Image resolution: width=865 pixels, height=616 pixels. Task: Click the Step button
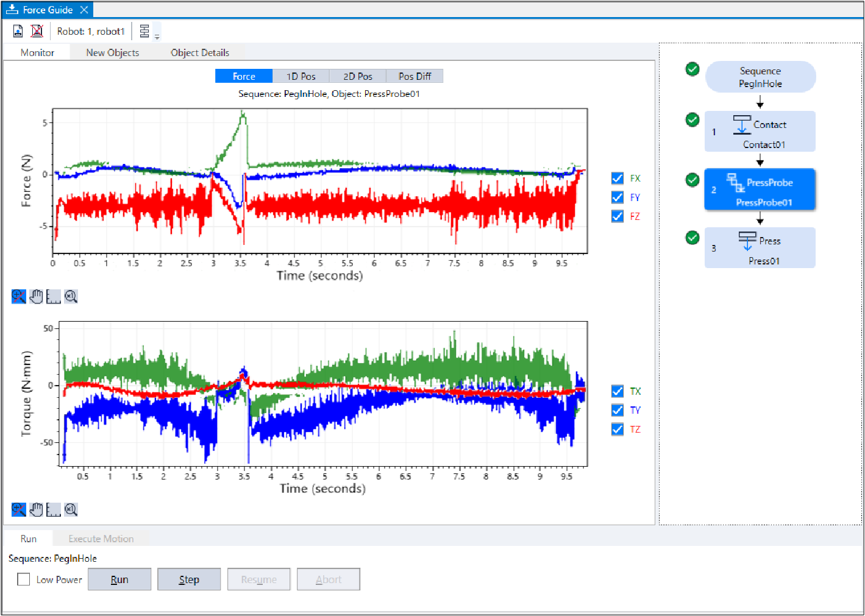[189, 579]
